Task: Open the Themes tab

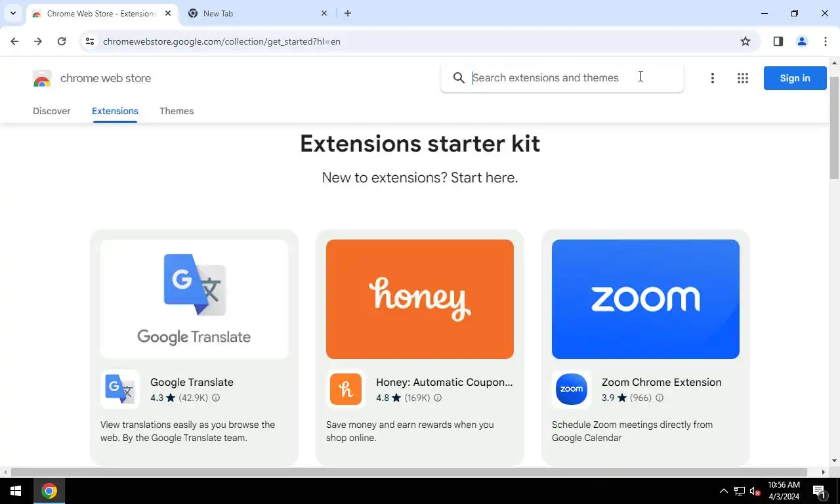Action: click(x=177, y=111)
